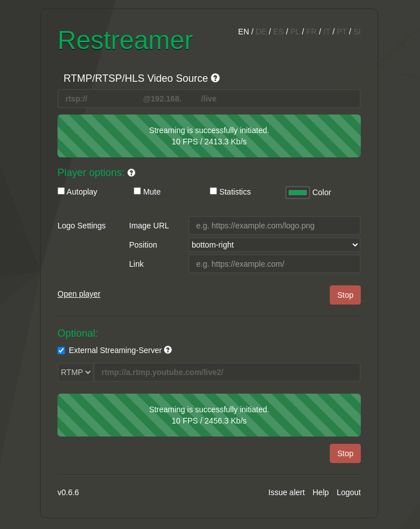Switch language to PT
The width and height of the screenshot is (420, 529).
coord(342,32)
